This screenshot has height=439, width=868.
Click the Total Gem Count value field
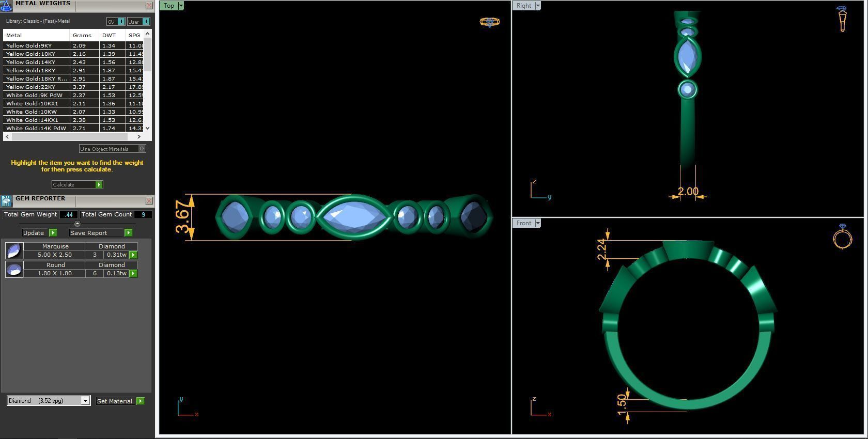click(x=143, y=214)
